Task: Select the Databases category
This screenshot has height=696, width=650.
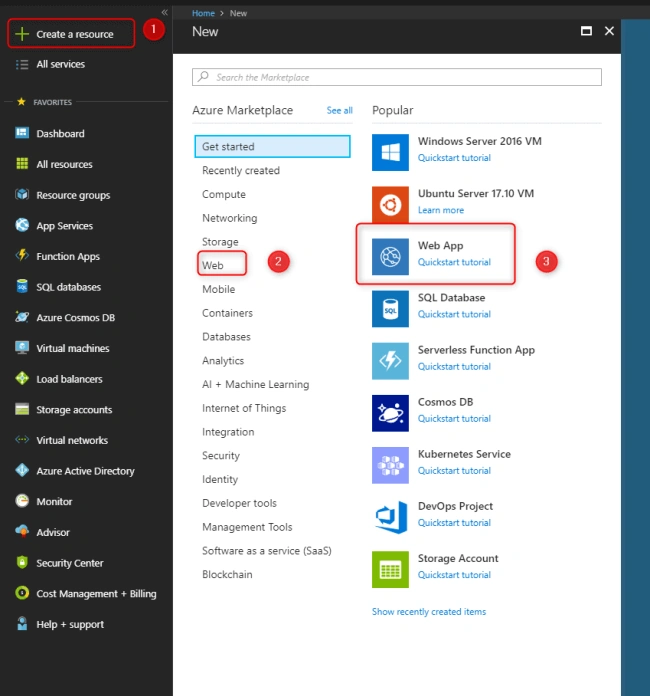Action: click(226, 337)
